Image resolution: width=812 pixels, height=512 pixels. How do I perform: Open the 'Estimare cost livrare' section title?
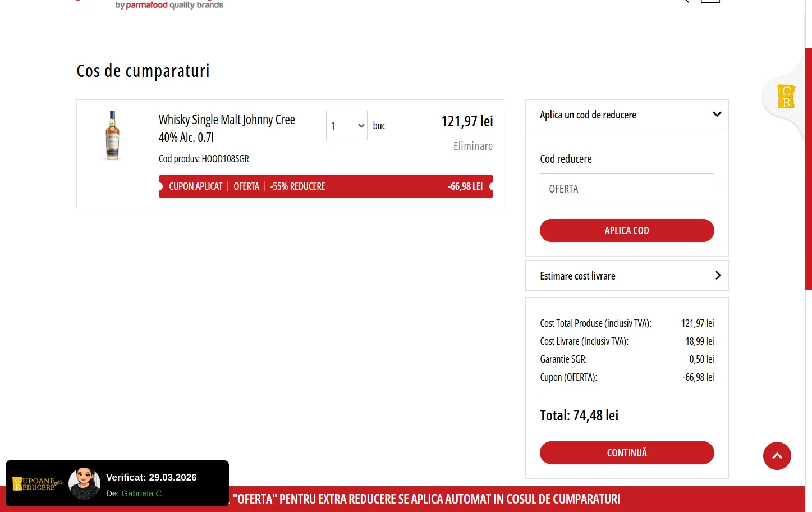(x=577, y=276)
